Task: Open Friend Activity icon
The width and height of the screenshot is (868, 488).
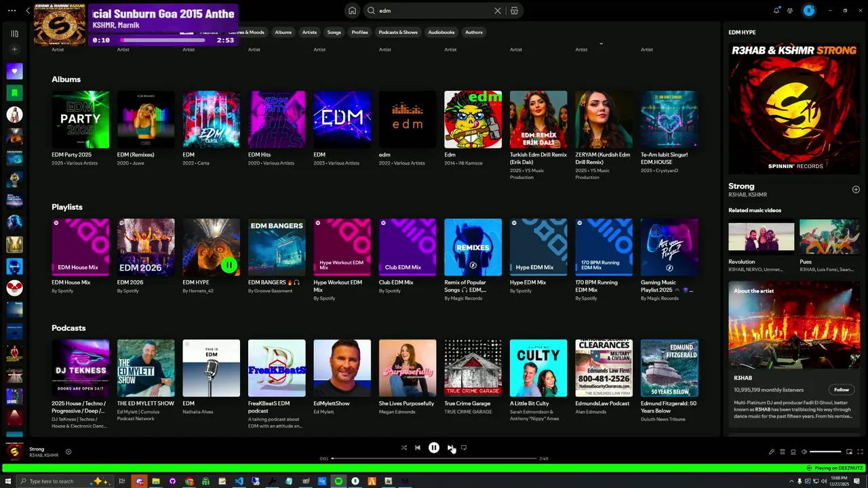Action: 790,11
